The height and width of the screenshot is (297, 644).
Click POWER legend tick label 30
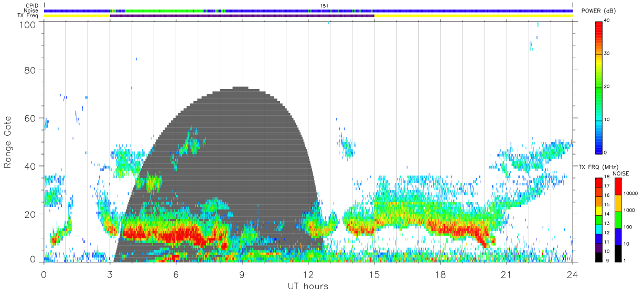[x=607, y=53]
